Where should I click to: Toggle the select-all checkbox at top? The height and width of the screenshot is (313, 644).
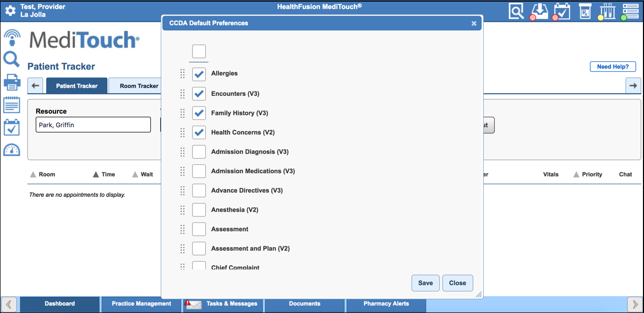[x=199, y=51]
